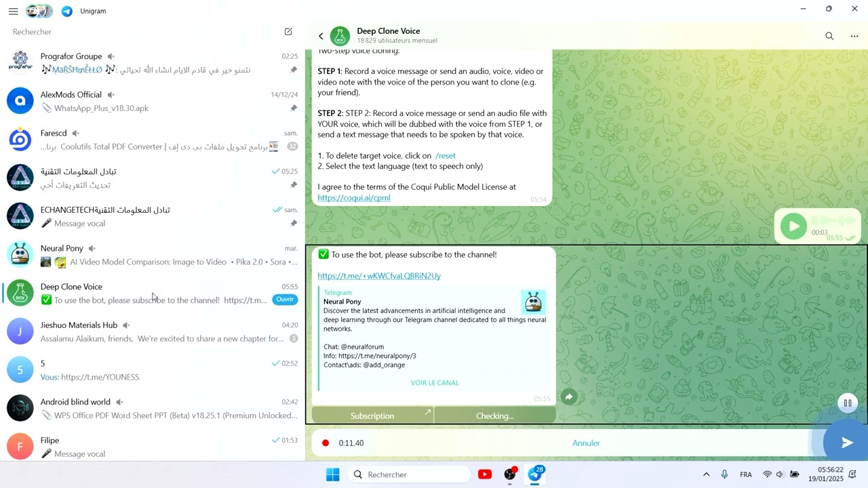Click the Telegram logo in title bar

67,12
